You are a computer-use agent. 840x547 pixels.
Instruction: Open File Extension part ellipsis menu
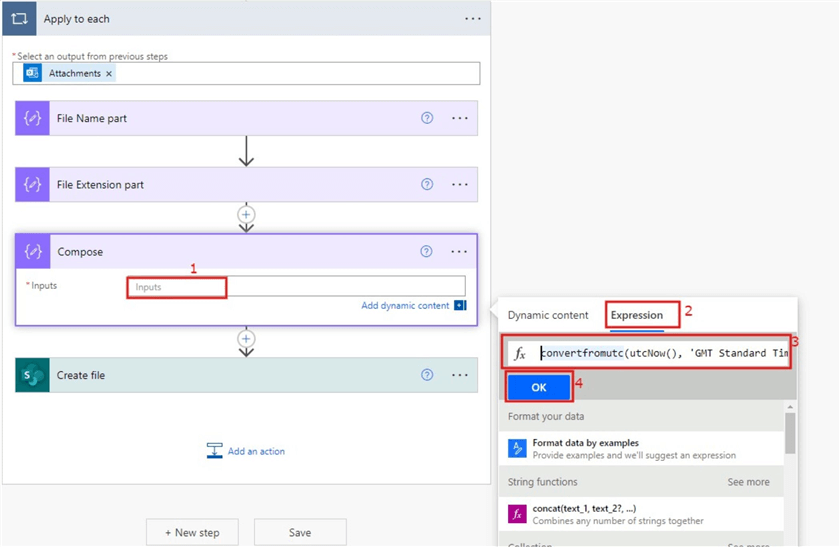460,184
